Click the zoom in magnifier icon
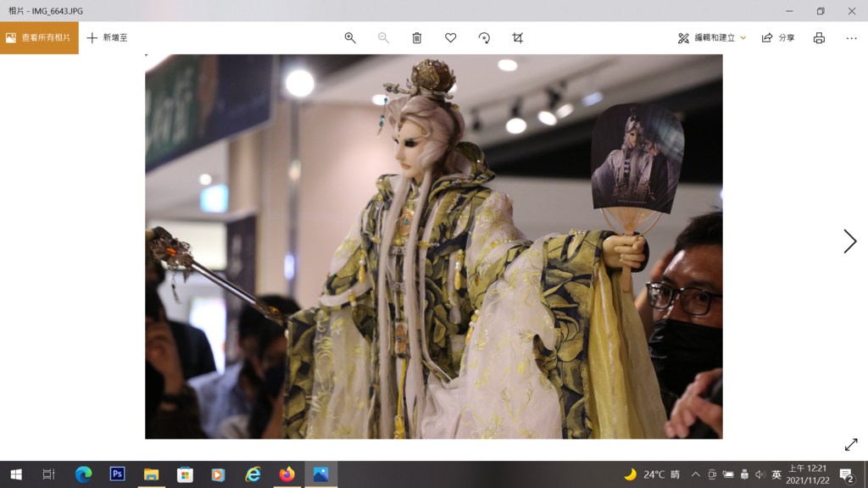Image resolution: width=868 pixels, height=488 pixels. click(350, 37)
